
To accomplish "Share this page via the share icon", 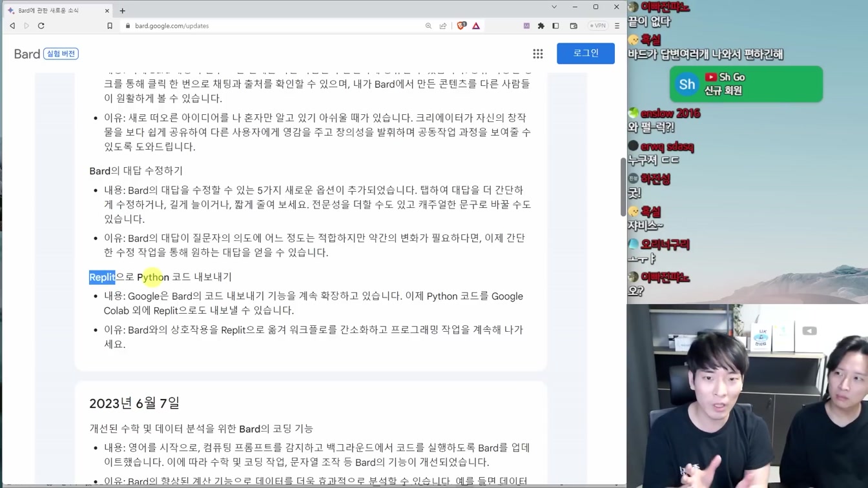I will click(443, 26).
